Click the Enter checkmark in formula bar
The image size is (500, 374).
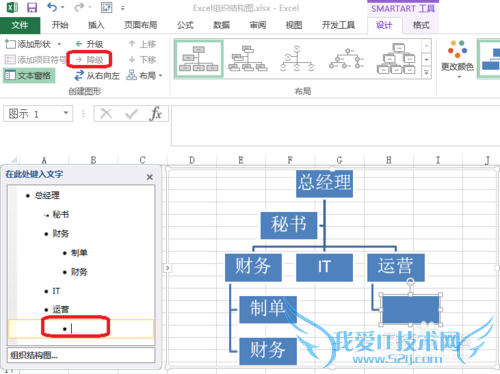click(x=131, y=114)
